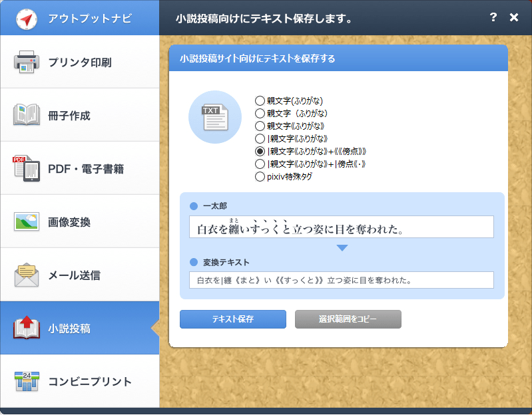
Task: Open help with the question mark icon
Action: point(493,17)
